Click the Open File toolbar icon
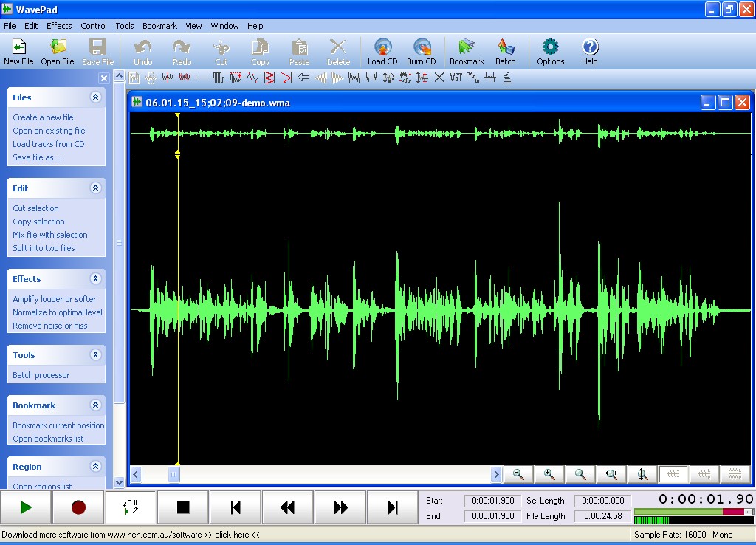Viewport: 756px width, 545px height. point(58,51)
